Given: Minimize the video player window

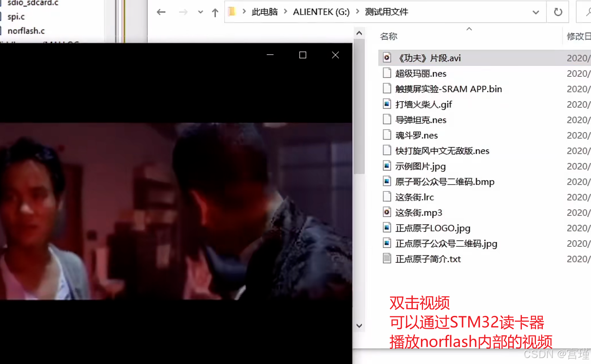Looking at the screenshot, I should tap(270, 55).
